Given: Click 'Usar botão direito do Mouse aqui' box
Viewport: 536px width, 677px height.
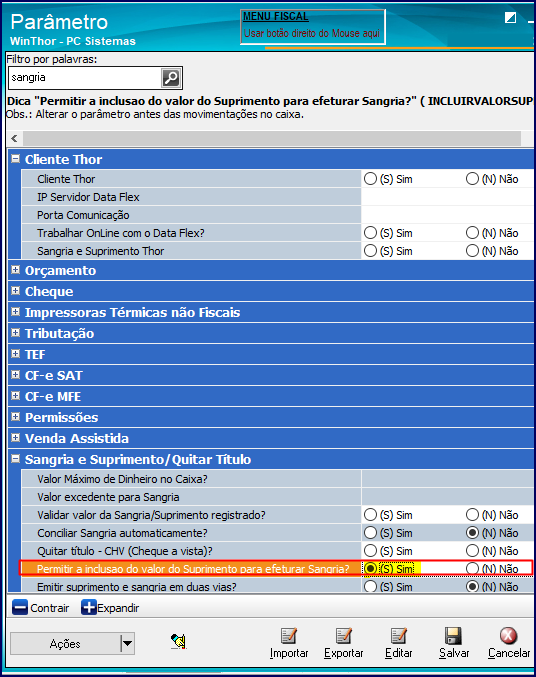Looking at the screenshot, I should [x=312, y=27].
